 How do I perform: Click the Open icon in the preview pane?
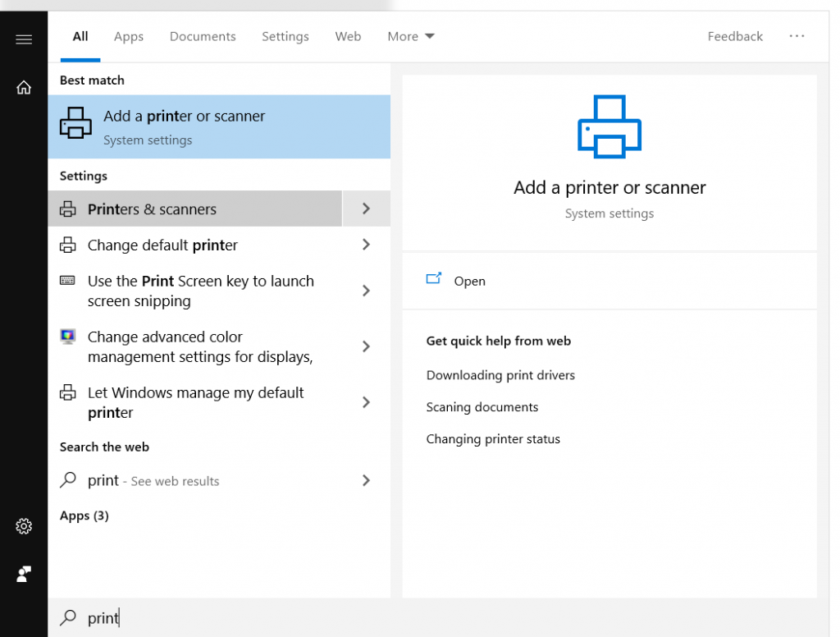[434, 277]
